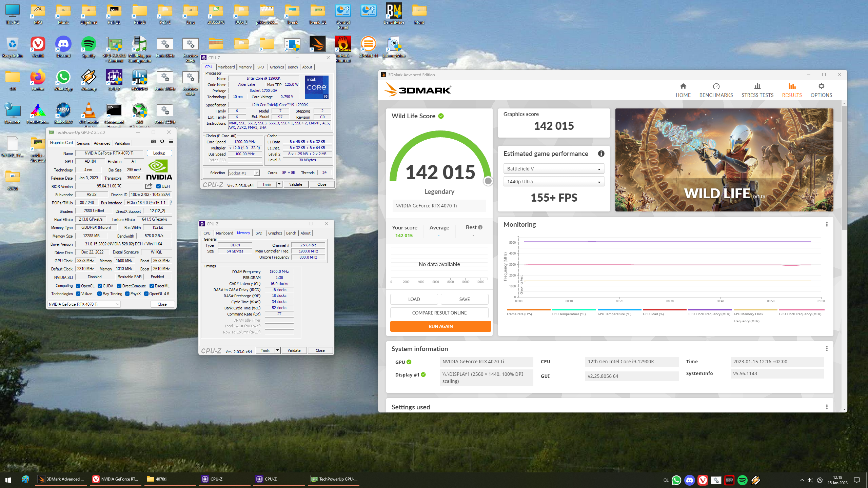Toggle the Vulkan checkbox
This screenshot has width=868, height=488.
(x=78, y=294)
